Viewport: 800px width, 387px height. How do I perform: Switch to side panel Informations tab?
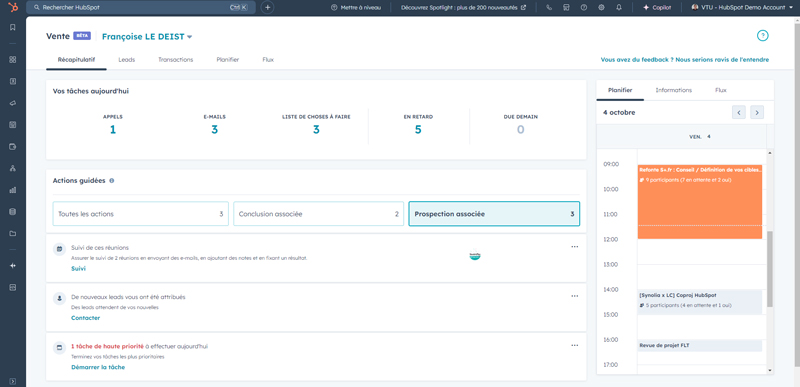673,90
